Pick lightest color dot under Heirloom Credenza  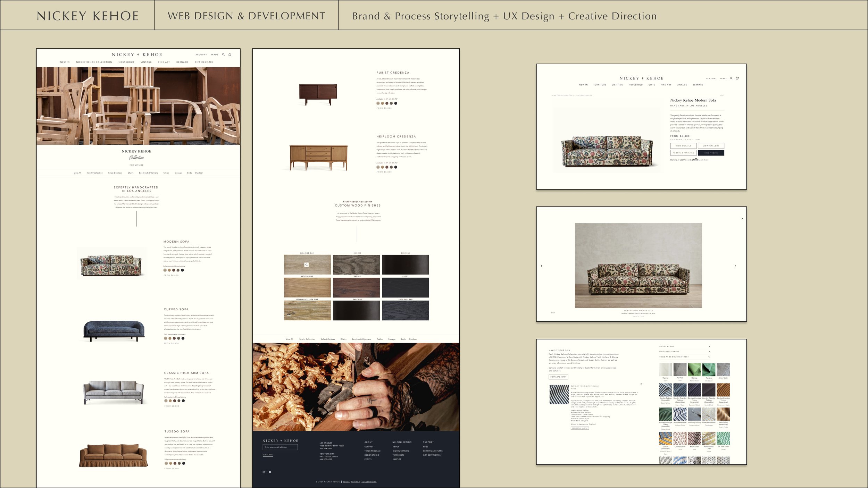point(378,167)
